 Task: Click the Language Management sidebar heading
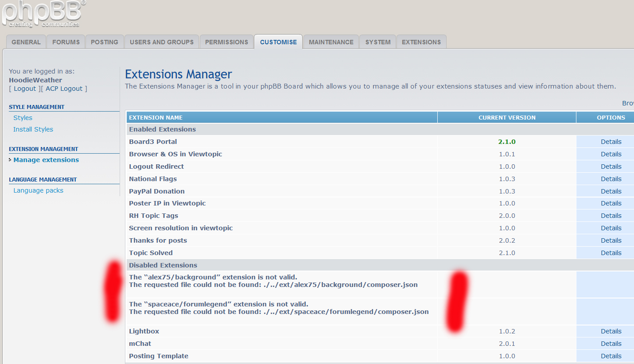pos(43,179)
